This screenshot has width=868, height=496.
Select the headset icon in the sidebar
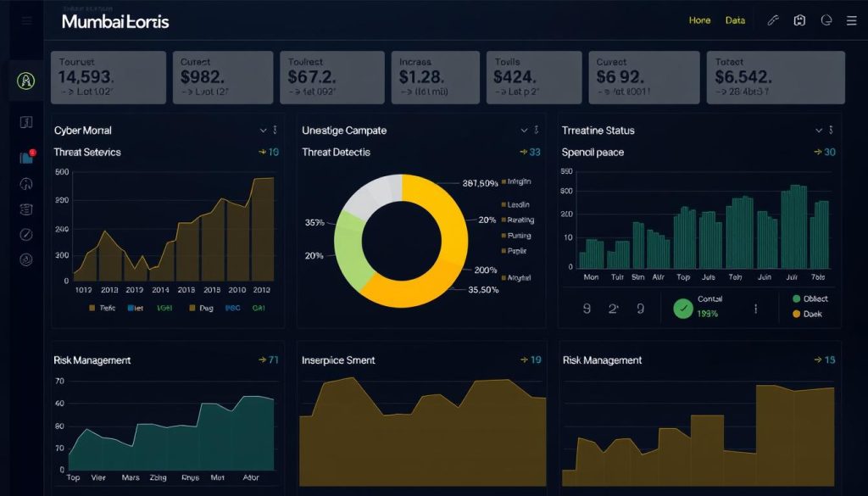tap(25, 184)
